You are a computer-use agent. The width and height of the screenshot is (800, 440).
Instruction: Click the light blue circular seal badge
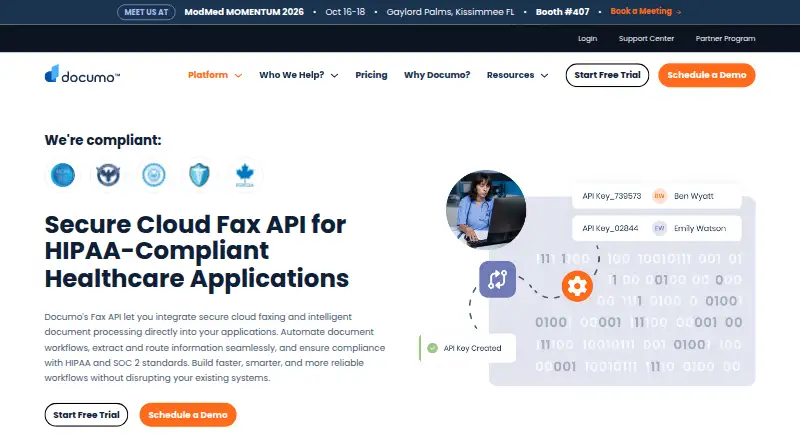coord(154,175)
